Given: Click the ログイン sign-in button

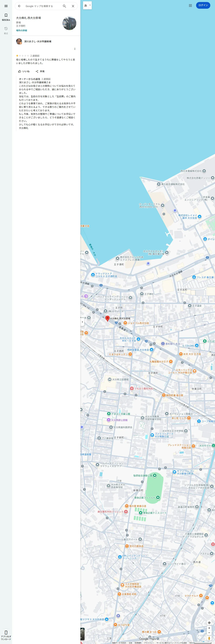Looking at the screenshot, I should [203, 5].
